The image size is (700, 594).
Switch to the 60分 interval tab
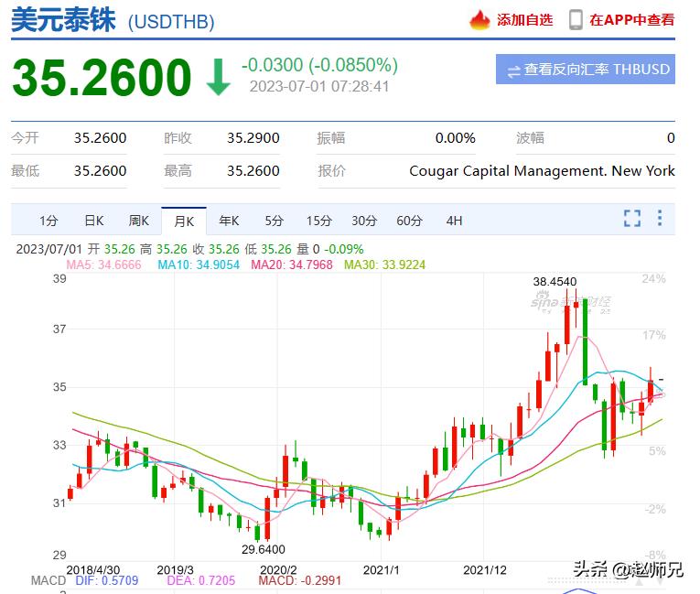pyautogui.click(x=409, y=221)
